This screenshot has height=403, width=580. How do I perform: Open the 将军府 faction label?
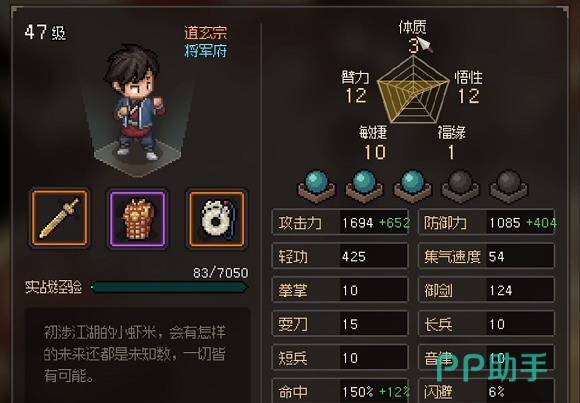[x=206, y=51]
